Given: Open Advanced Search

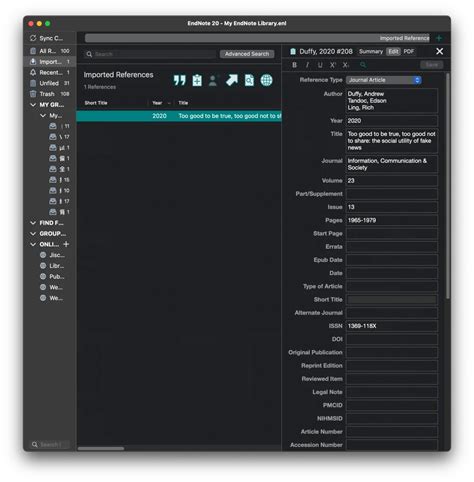Looking at the screenshot, I should (247, 54).
